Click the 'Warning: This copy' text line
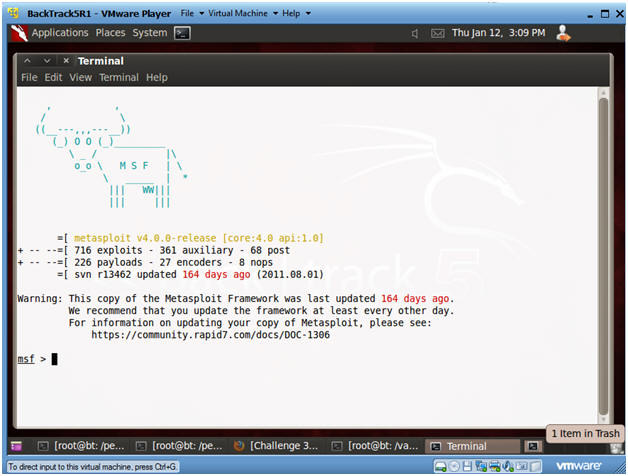 pyautogui.click(x=236, y=299)
